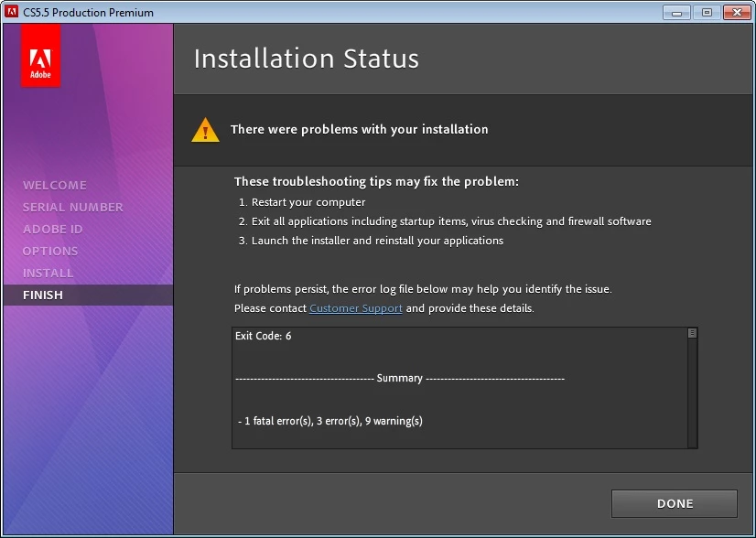Click the 'These troubleshooting tips' heading
This screenshot has width=756, height=538.
click(376, 182)
